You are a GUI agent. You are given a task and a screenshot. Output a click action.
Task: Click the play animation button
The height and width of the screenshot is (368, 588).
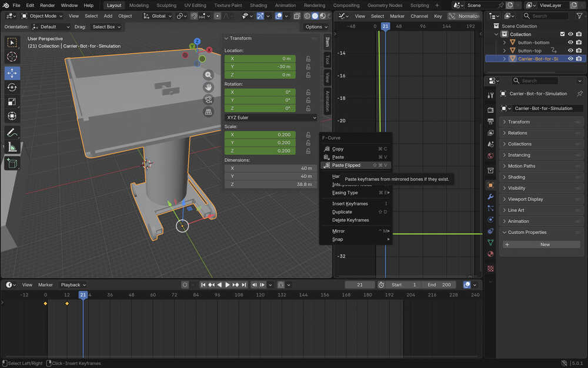[228, 285]
